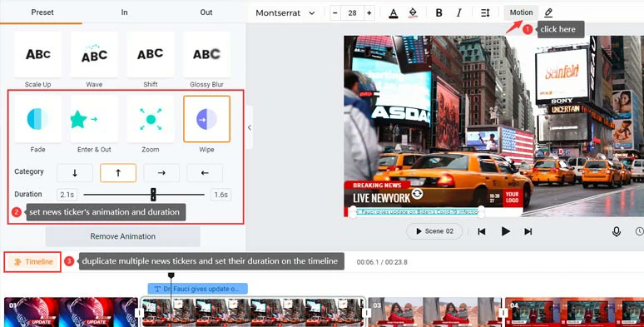Click the timeline playhead marker
This screenshot has height=327, width=644.
171,275
